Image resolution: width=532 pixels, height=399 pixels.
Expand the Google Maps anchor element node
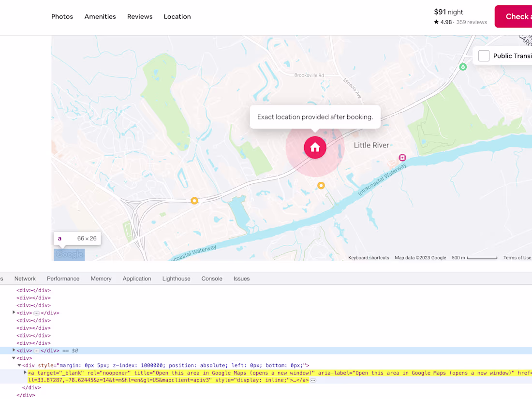tap(25, 373)
